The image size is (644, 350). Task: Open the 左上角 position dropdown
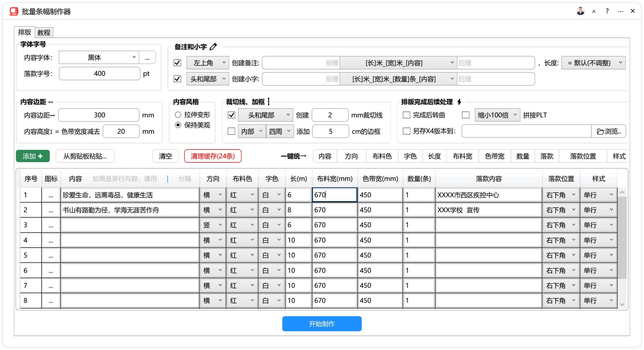tap(208, 62)
